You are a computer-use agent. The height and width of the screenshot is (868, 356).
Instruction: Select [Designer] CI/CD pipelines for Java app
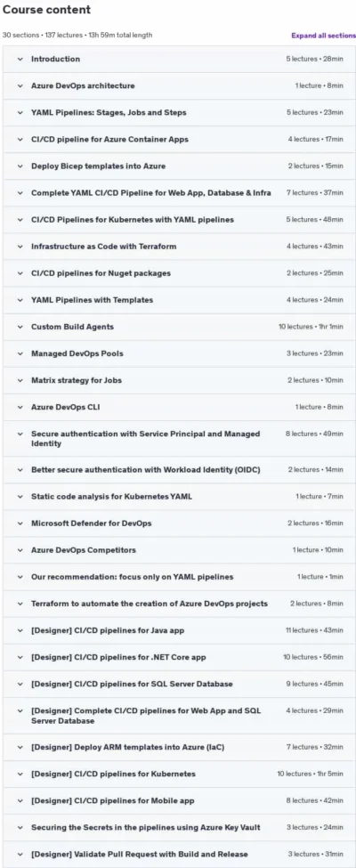click(108, 630)
